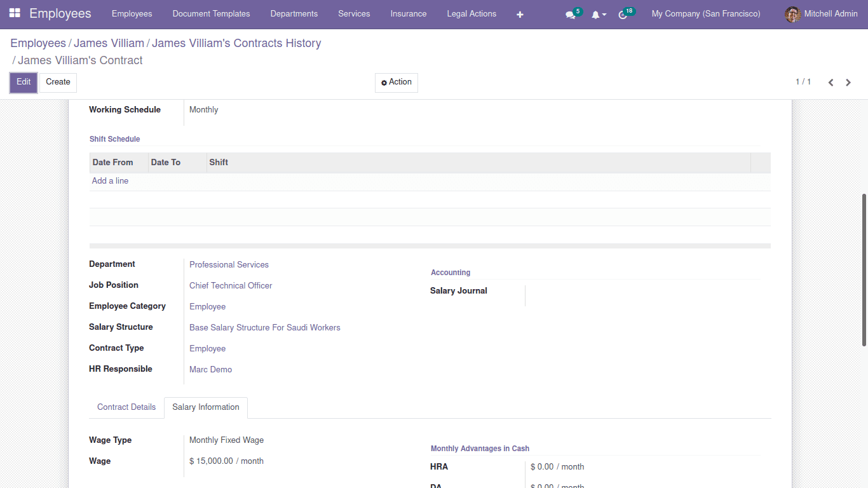Click the next record arrow

(x=848, y=82)
